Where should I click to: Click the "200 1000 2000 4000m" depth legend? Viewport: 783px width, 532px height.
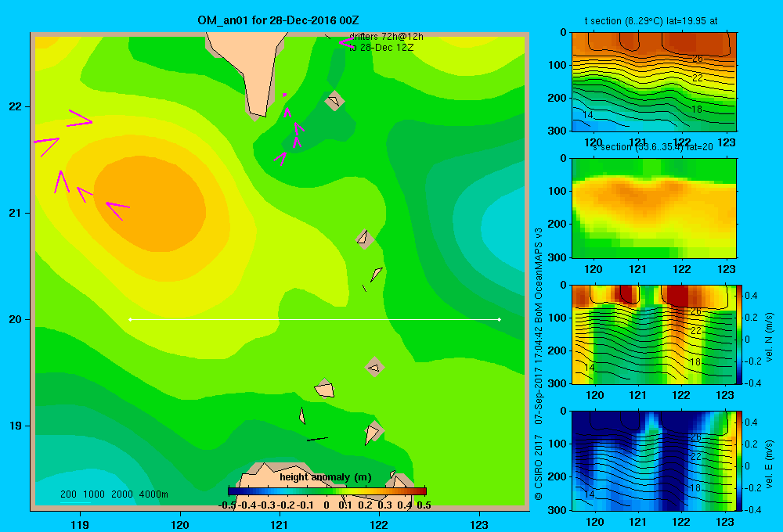114,494
